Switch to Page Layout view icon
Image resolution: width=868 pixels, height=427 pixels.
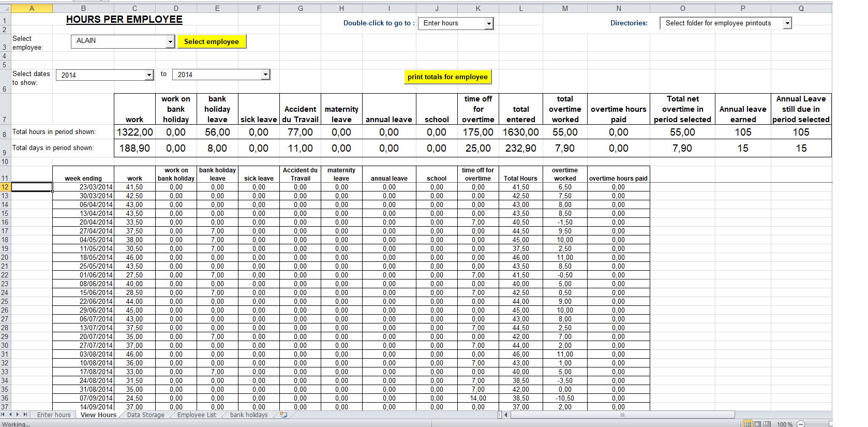pyautogui.click(x=757, y=424)
